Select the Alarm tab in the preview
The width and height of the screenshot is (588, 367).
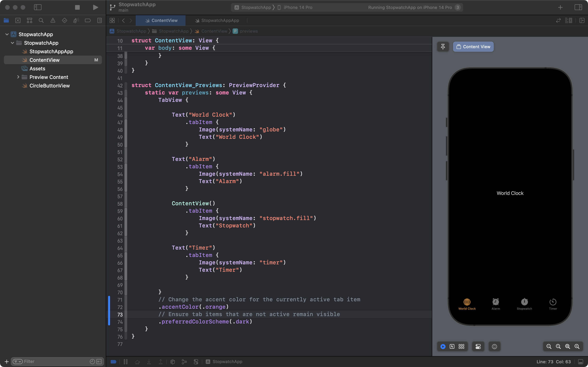point(495,304)
